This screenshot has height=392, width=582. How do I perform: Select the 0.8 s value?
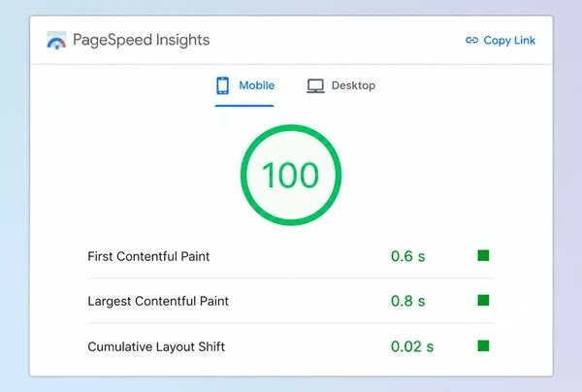tap(408, 301)
